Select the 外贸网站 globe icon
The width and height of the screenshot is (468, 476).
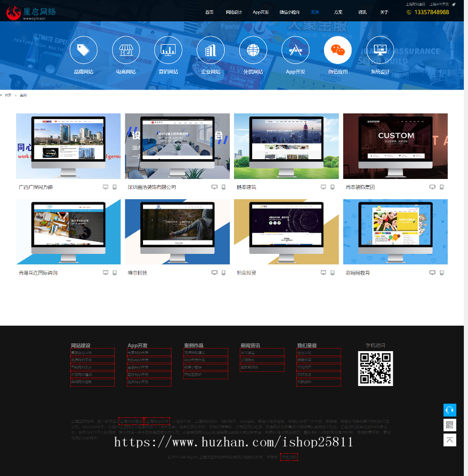point(253,50)
